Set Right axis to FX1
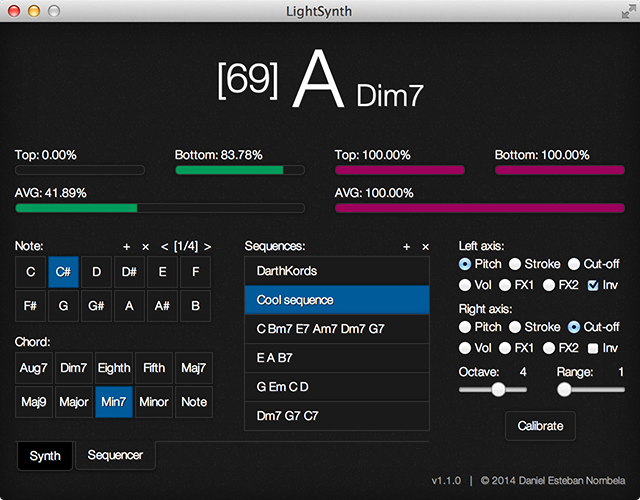The height and width of the screenshot is (500, 640). [505, 348]
